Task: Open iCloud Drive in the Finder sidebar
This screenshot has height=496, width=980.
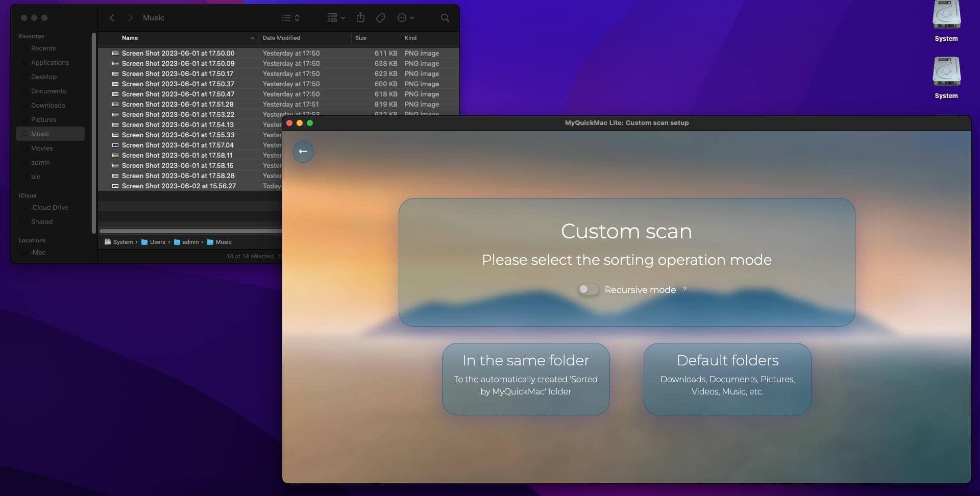Action: [50, 207]
